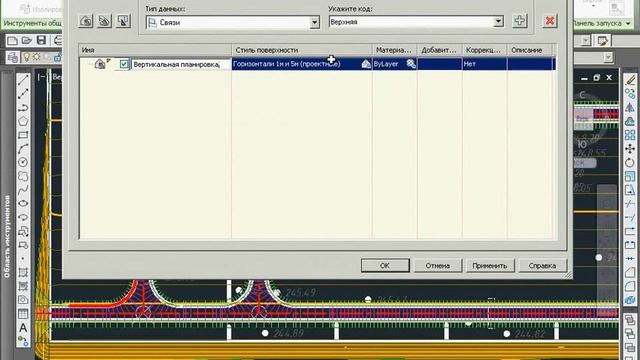This screenshot has height=360, width=640.
Task: Select the Spline draw tool
Action: point(23,190)
